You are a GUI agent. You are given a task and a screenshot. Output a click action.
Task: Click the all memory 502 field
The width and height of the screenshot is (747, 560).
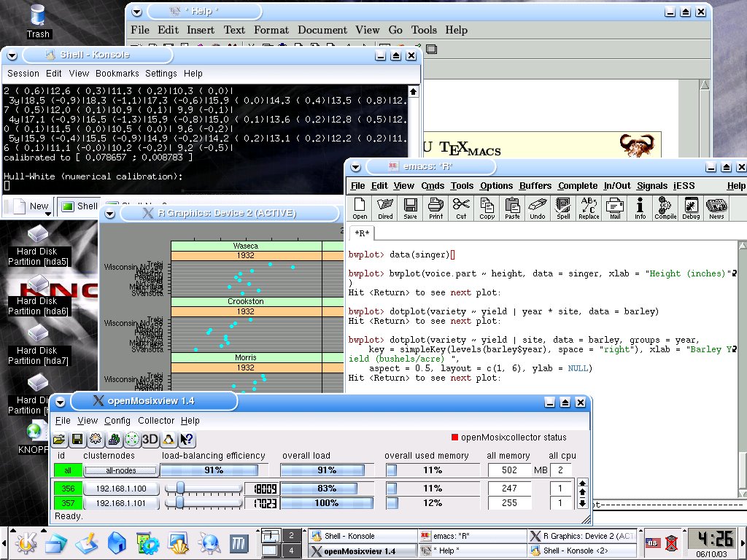click(x=508, y=470)
